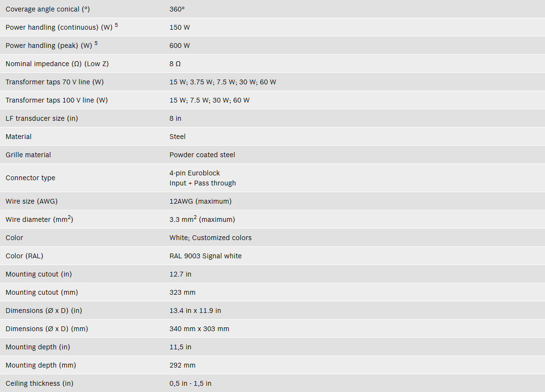
Task: Click the 12AWG (maximum) wire size
Action: click(200, 201)
